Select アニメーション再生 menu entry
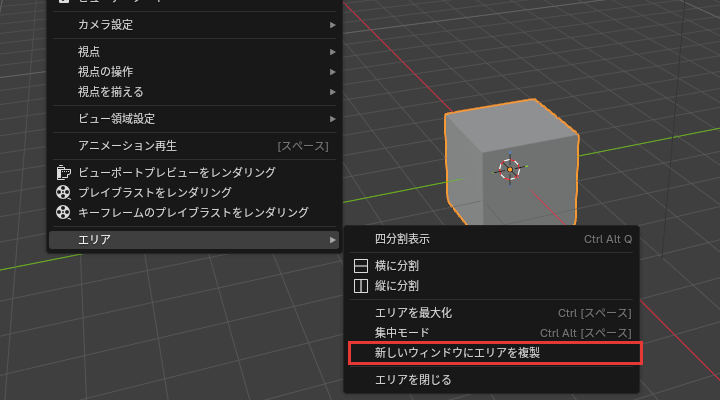Screen dimensions: 720x400 click(x=194, y=146)
